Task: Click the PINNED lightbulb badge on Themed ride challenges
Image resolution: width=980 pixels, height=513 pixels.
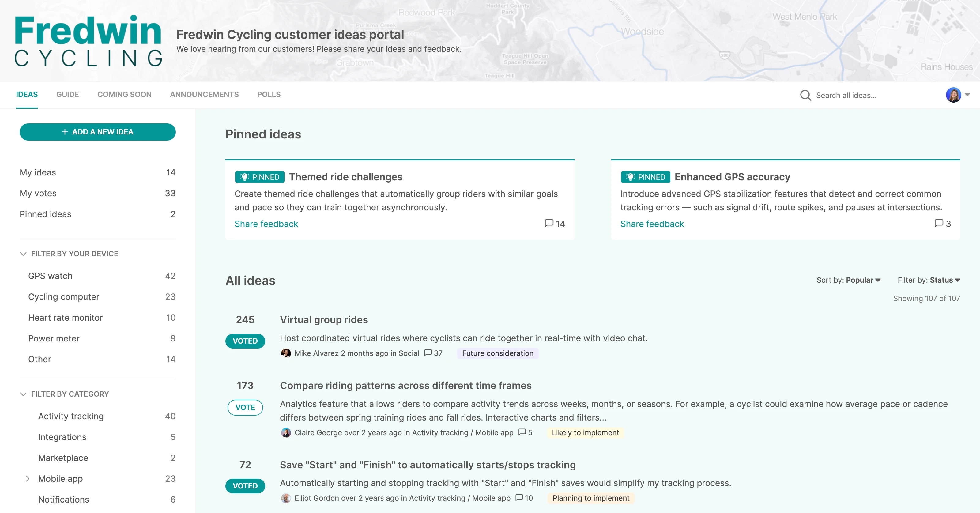Action: click(245, 177)
